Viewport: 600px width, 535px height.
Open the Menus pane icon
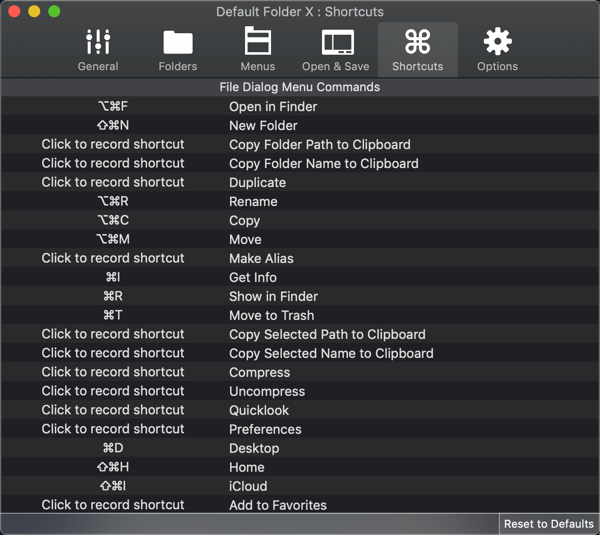coord(258,41)
